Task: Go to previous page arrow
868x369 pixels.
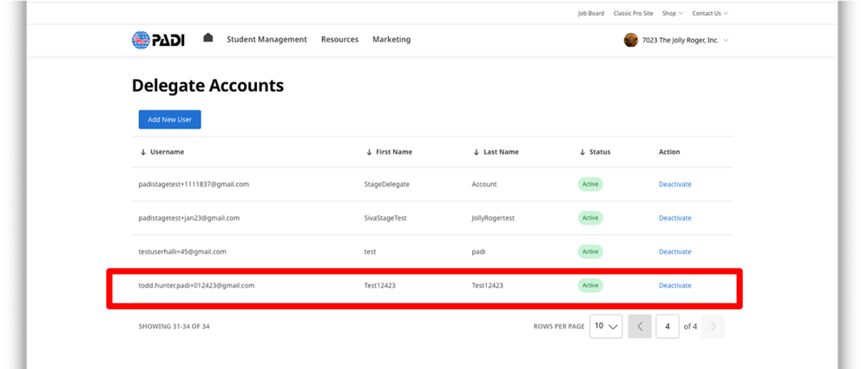Action: tap(640, 326)
